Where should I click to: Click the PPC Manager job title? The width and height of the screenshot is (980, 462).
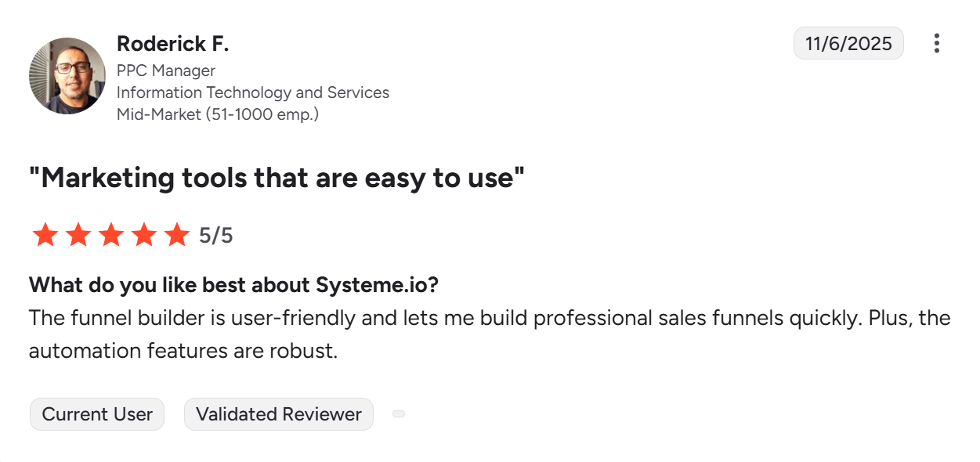pyautogui.click(x=165, y=70)
